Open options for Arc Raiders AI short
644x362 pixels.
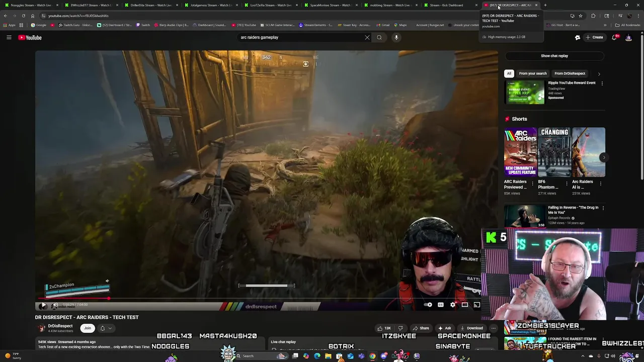pyautogui.click(x=600, y=184)
